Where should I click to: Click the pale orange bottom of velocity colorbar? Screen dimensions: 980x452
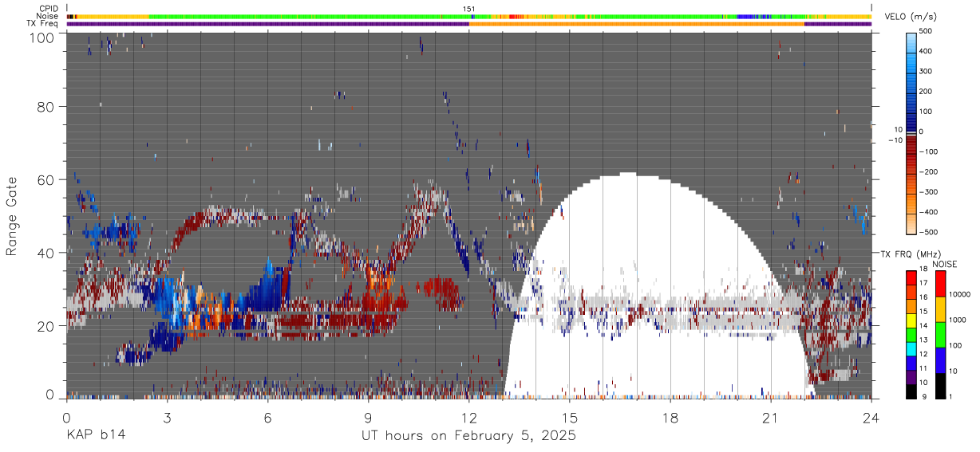[x=911, y=223]
